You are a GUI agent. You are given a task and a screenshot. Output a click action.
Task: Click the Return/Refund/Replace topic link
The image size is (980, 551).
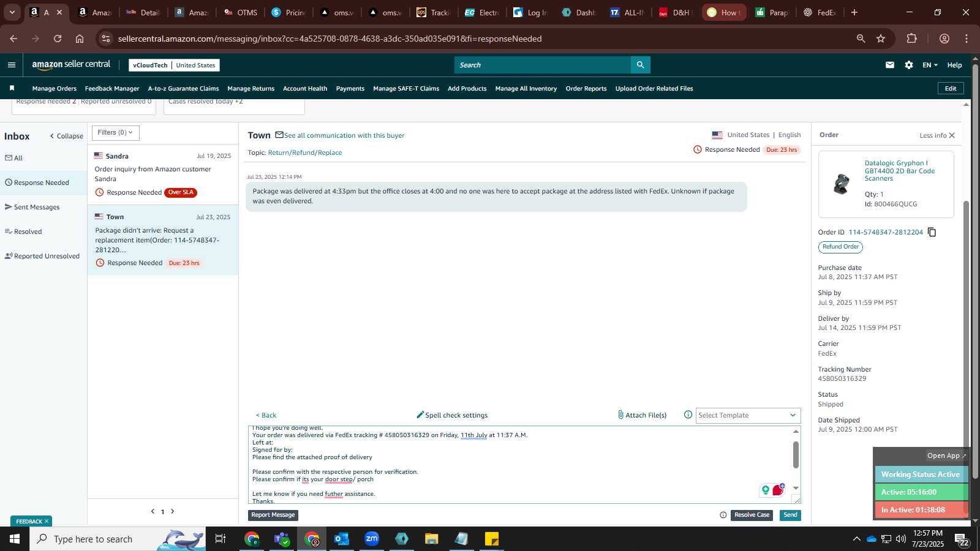point(305,152)
